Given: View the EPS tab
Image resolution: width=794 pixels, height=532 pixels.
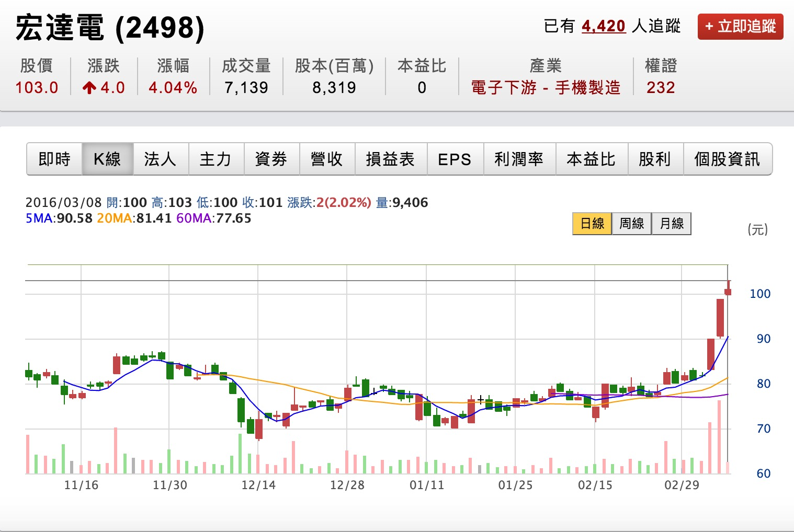Looking at the screenshot, I should [x=455, y=159].
